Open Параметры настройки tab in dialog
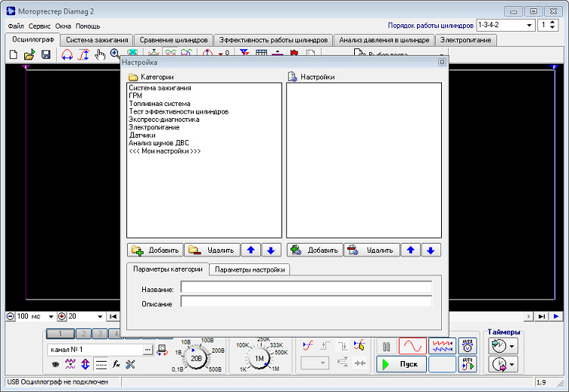The width and height of the screenshot is (569, 392). pyautogui.click(x=250, y=269)
